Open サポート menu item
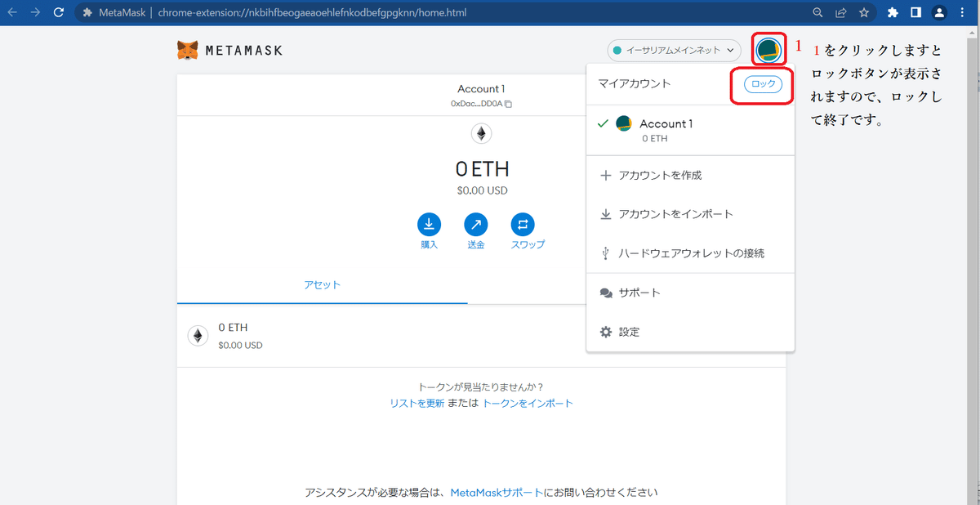Screen dimensions: 980x505 [690, 293]
